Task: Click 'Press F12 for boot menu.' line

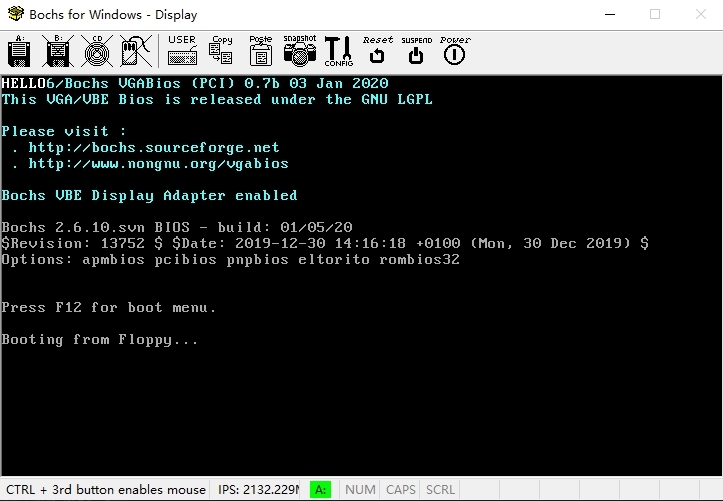Action: (109, 307)
